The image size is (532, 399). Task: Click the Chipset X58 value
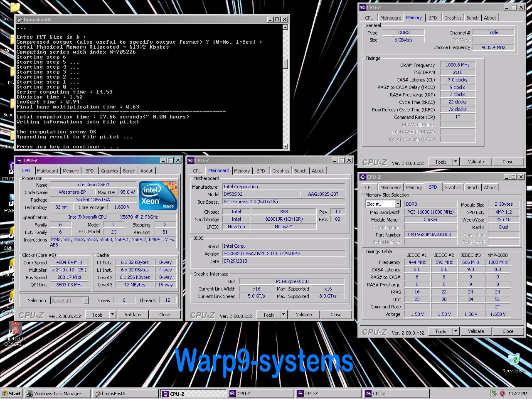[284, 212]
